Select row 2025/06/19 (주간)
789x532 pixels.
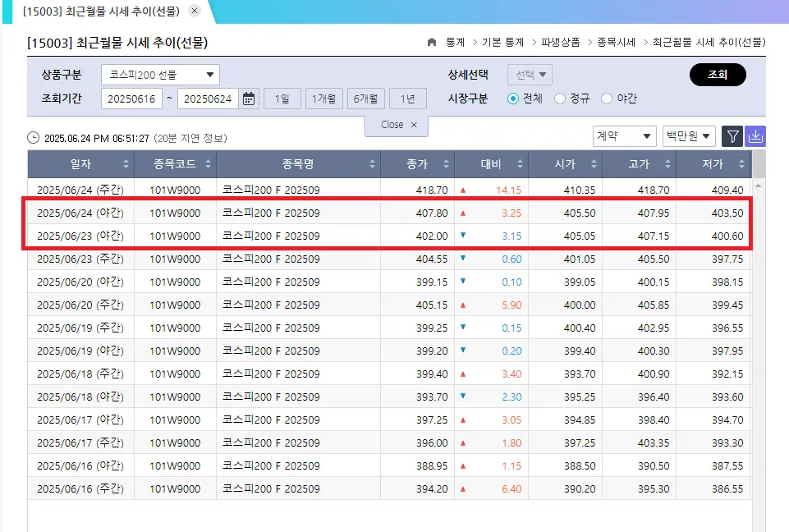[x=389, y=328]
